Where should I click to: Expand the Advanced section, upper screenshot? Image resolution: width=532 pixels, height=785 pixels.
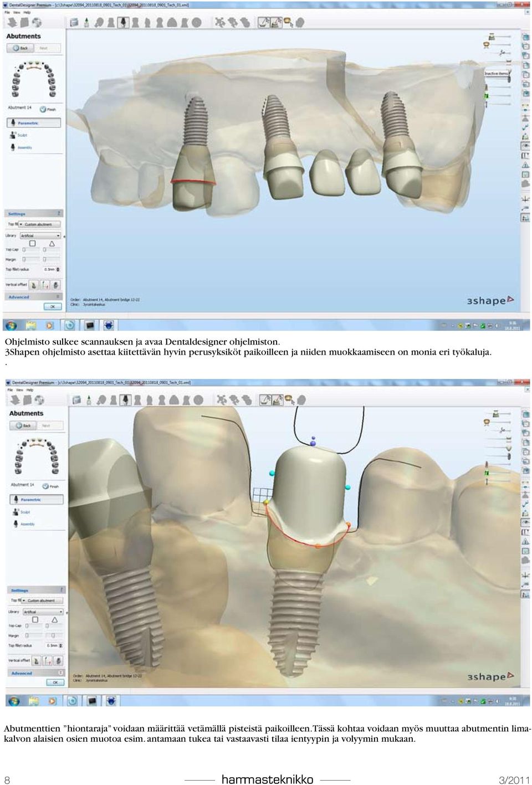click(x=33, y=297)
